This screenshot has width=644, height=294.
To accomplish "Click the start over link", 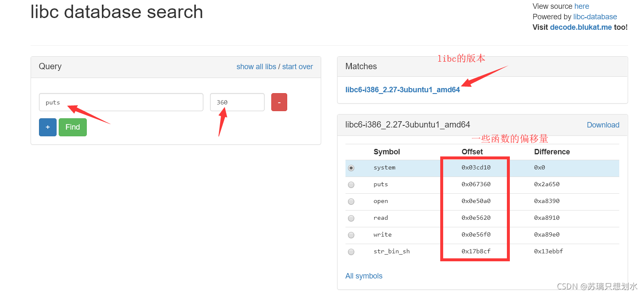I will click(297, 67).
